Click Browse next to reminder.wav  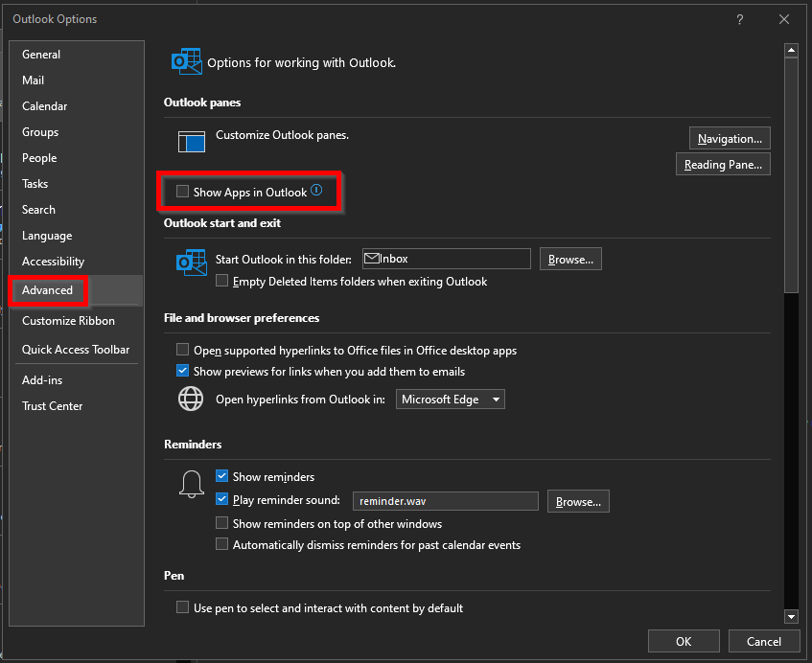tap(578, 501)
